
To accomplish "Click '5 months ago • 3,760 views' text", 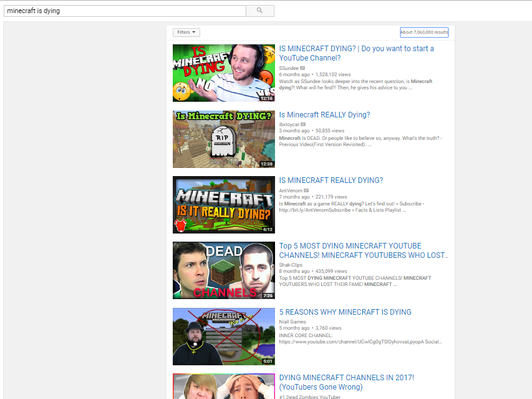I will pos(311,328).
